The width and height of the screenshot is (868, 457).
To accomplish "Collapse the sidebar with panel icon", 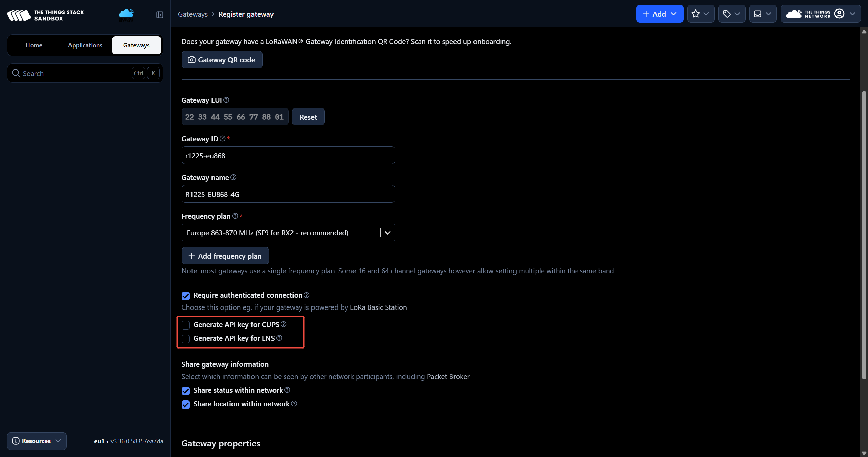I will 160,15.
